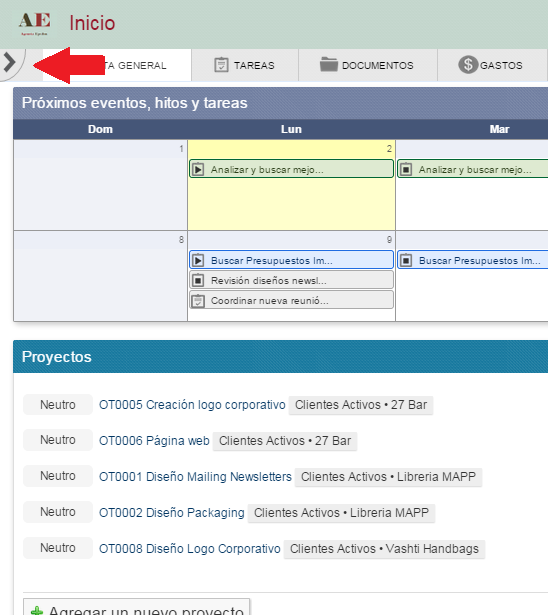The width and height of the screenshot is (548, 615).
Task: Click the dollar coin icon for Gastos
Action: (x=468, y=65)
